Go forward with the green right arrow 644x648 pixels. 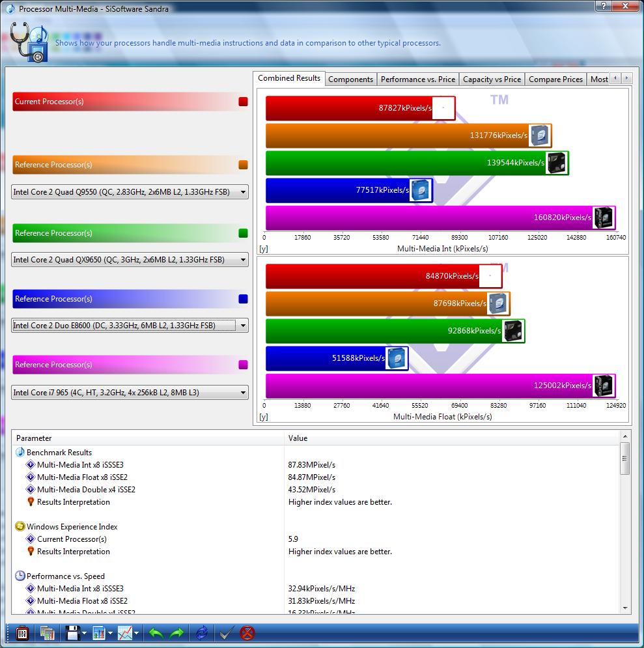(177, 633)
